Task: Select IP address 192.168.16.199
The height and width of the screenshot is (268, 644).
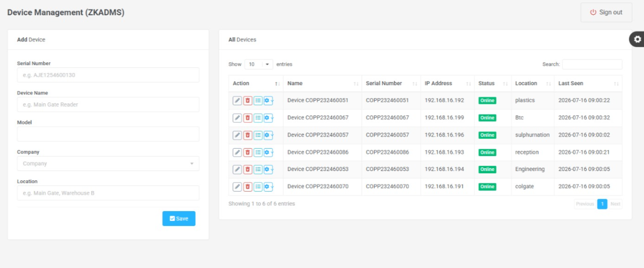Action: click(x=444, y=118)
